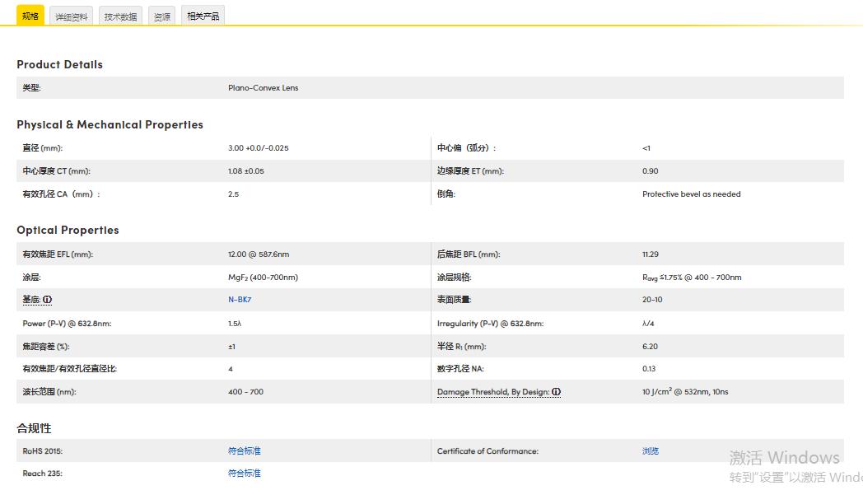Switch to the 详细资料 tab
Screen dimensions: 863x504
point(72,16)
